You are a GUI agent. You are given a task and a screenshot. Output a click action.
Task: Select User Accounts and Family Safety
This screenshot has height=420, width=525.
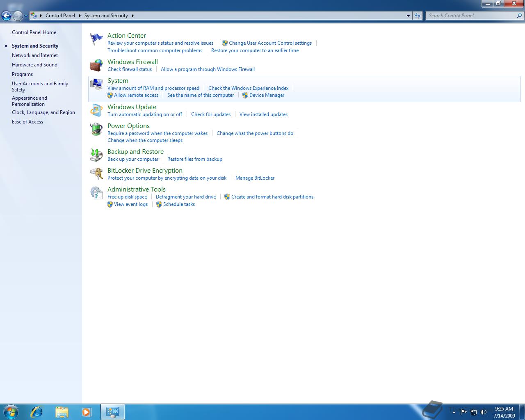[40, 87]
